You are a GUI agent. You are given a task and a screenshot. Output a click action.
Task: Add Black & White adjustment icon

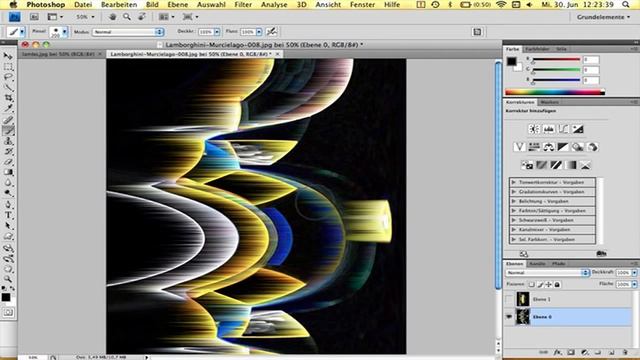[x=563, y=147]
